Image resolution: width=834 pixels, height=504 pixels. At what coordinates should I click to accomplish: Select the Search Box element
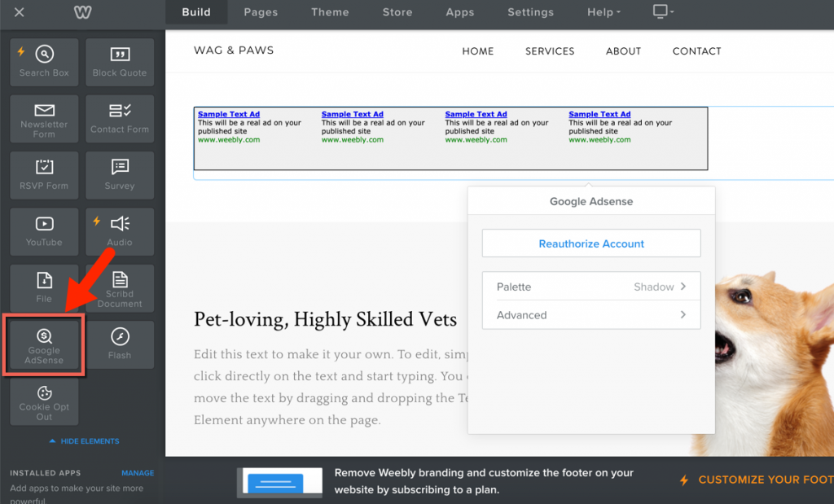44,62
